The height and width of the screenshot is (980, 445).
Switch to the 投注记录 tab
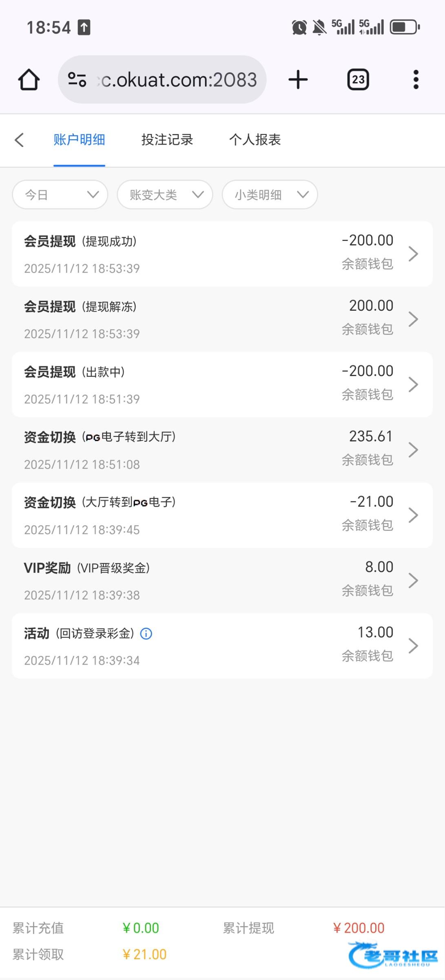click(167, 140)
